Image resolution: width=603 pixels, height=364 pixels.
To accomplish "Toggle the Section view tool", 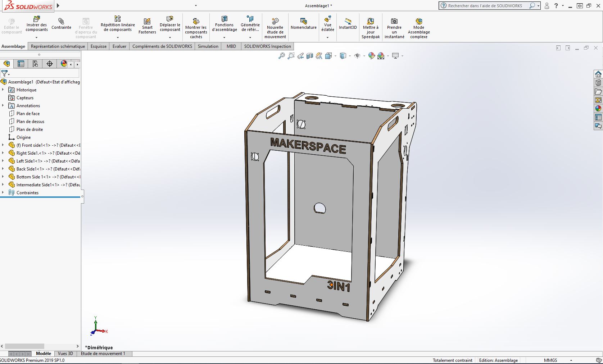I will [x=310, y=56].
